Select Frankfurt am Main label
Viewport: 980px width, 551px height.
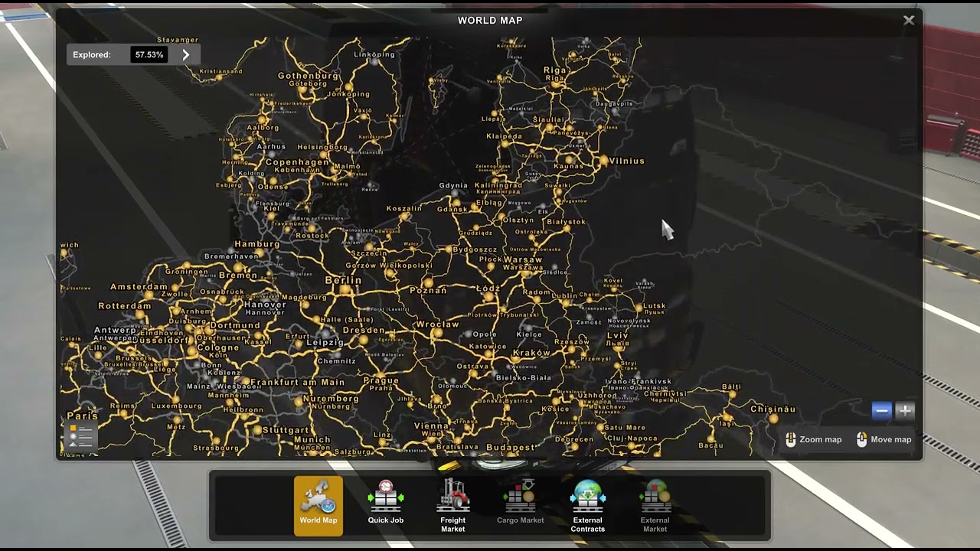(298, 382)
